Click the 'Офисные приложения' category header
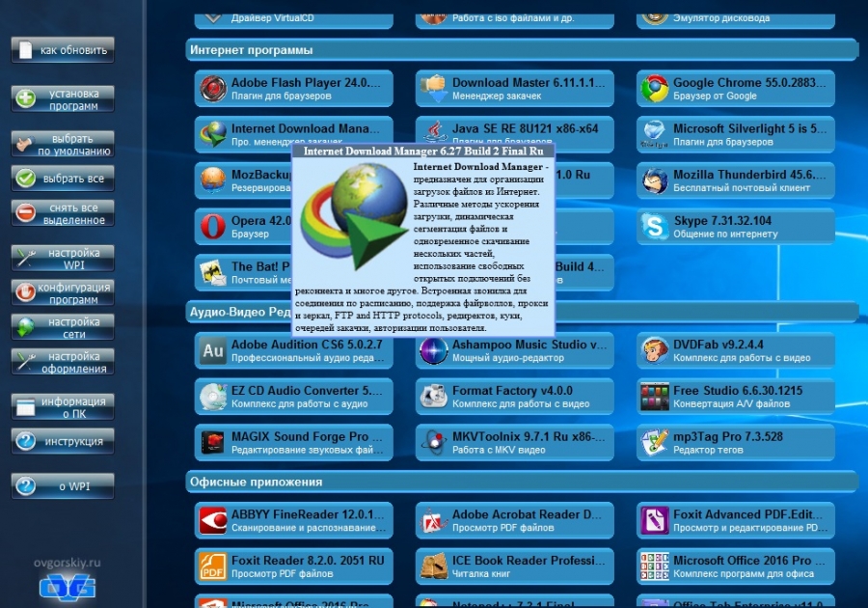The image size is (868, 608). coord(522,482)
